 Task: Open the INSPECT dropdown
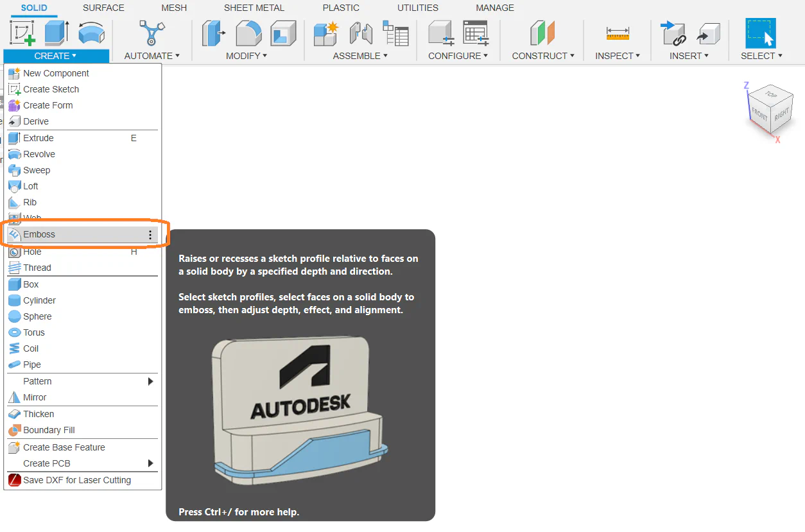(618, 56)
